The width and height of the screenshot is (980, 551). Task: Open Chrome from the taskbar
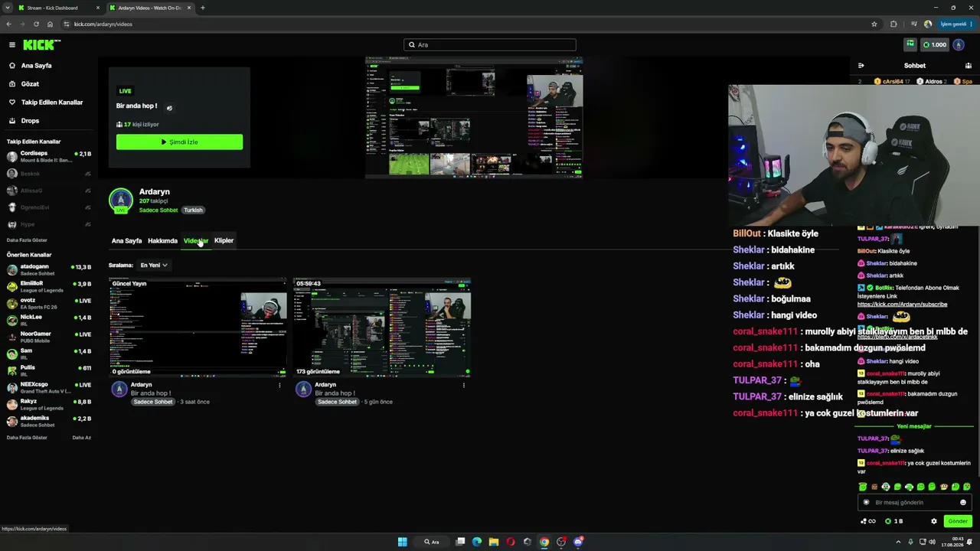(x=544, y=542)
